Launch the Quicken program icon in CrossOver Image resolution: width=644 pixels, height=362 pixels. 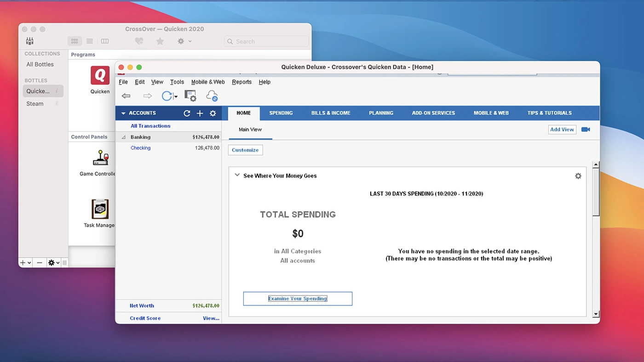coord(100,76)
